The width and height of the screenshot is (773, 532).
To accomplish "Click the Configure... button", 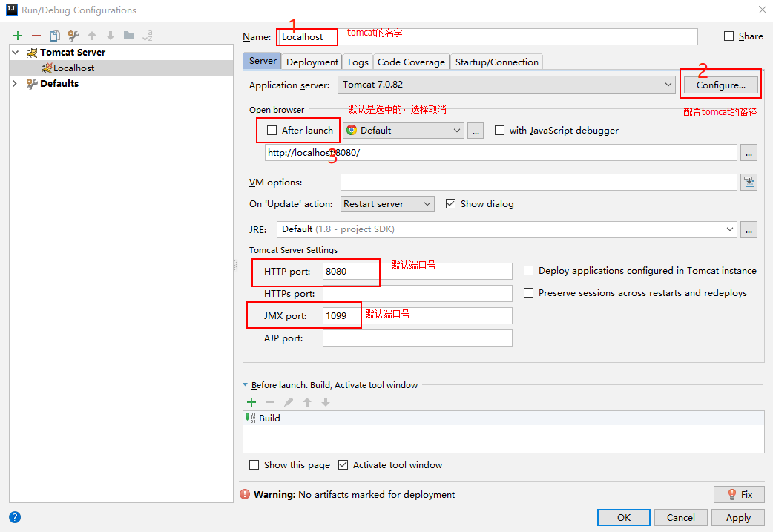I will point(720,85).
